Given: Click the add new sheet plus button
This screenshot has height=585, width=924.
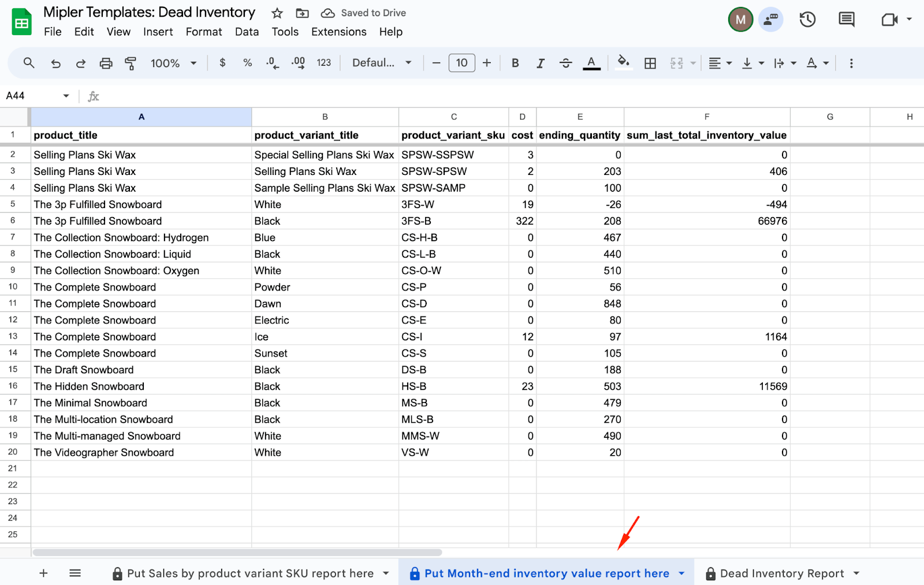Looking at the screenshot, I should coord(43,573).
